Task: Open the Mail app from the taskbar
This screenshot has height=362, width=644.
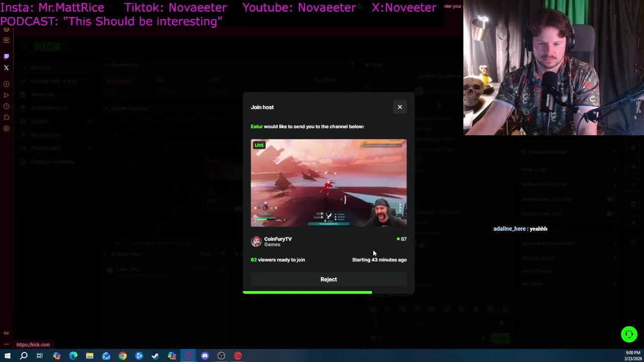Action: point(106,356)
